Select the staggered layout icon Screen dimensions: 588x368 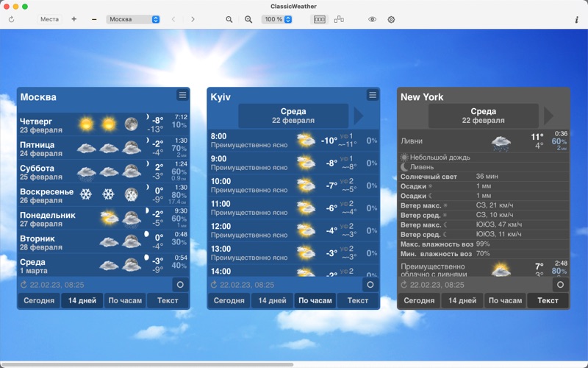tap(339, 19)
